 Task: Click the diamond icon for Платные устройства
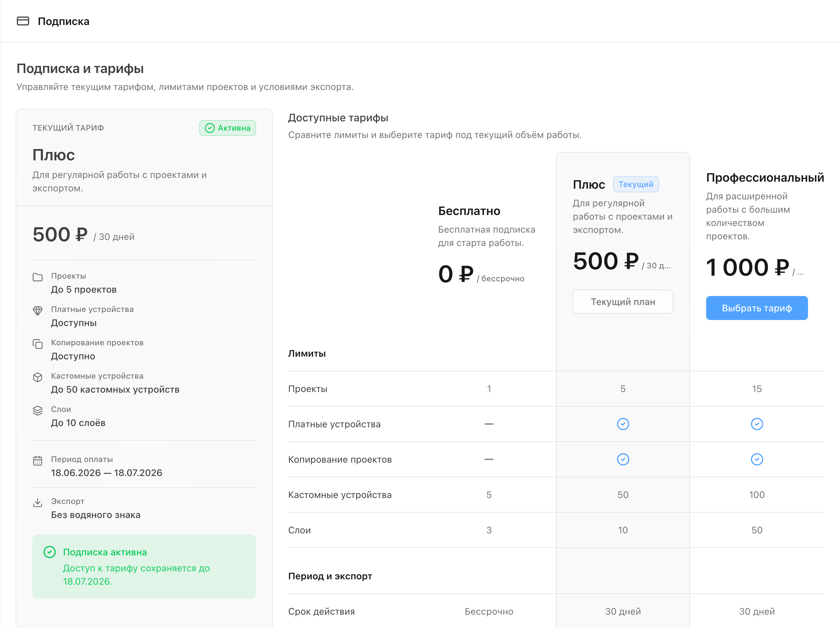(x=38, y=310)
